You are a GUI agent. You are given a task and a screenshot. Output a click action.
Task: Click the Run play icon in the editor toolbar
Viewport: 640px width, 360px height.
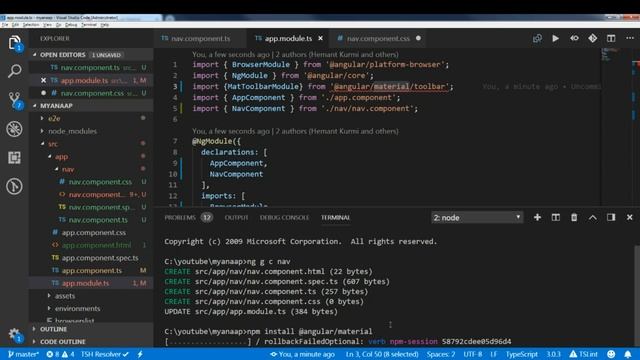tap(556, 38)
